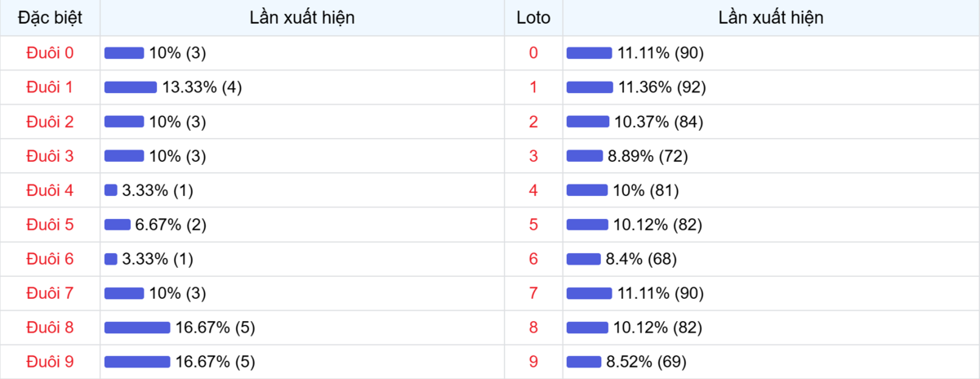Click the Đuôi 4 label
This screenshot has width=980, height=379.
point(50,190)
